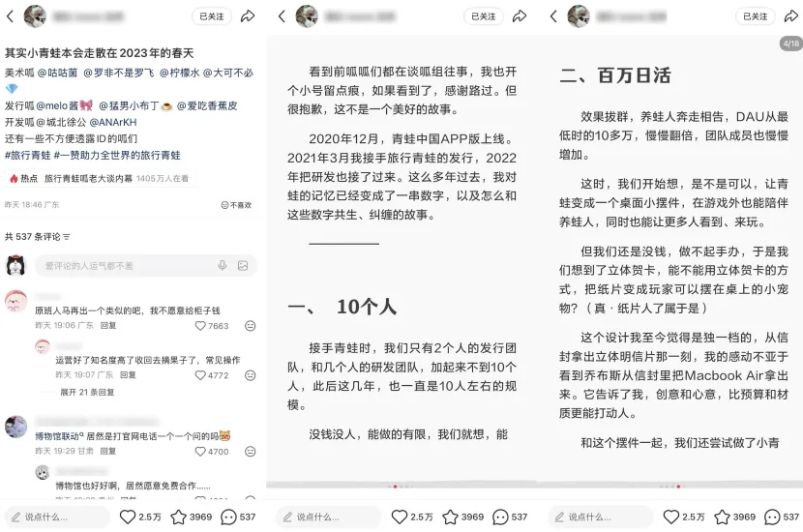Tap the 4/18 page counter badge

(790, 44)
